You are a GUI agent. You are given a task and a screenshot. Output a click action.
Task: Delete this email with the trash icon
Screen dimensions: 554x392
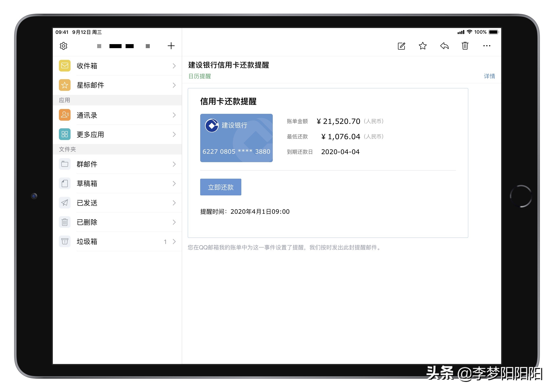(465, 46)
